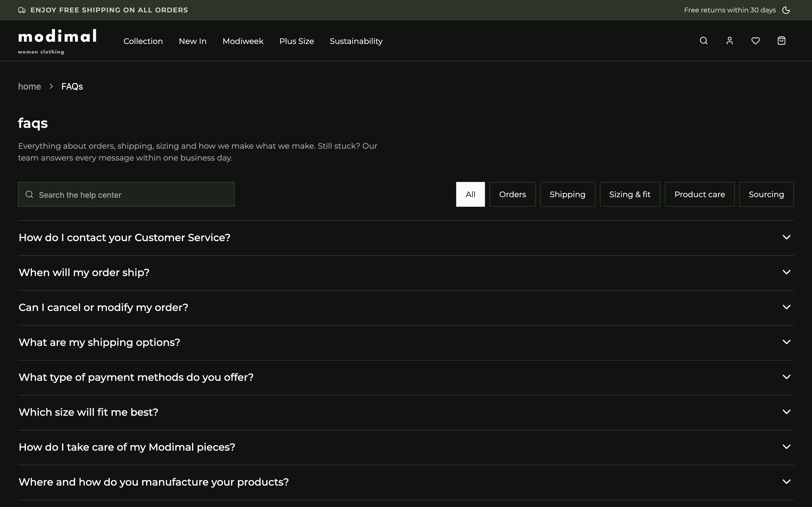Image resolution: width=812 pixels, height=507 pixels.
Task: Click the Modimal logo
Action: click(x=58, y=41)
